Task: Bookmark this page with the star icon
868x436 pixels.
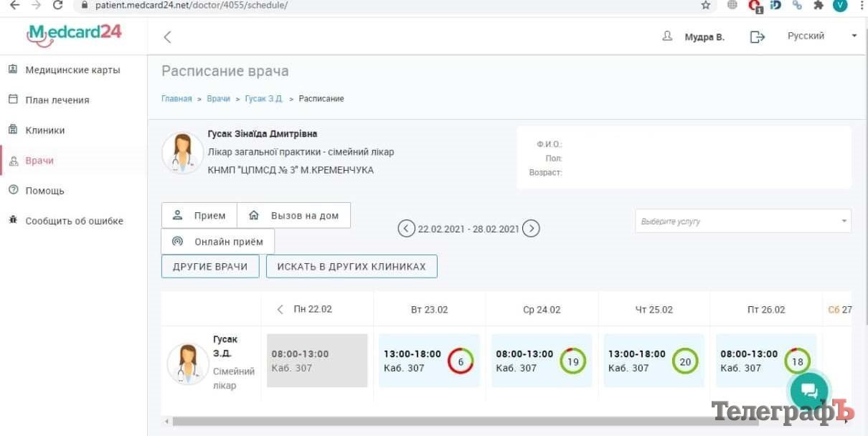Action: pyautogui.click(x=706, y=5)
